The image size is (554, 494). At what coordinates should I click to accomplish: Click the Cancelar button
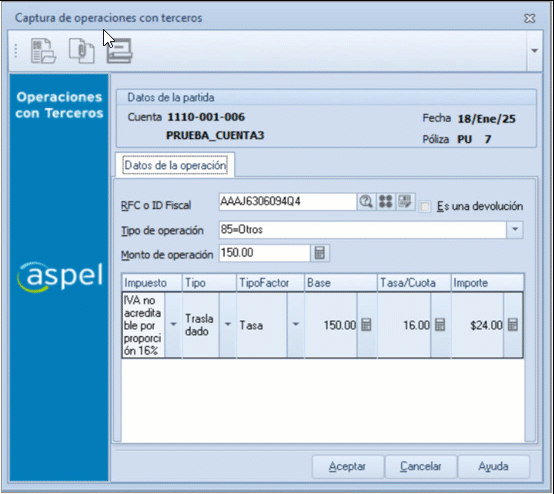(421, 466)
